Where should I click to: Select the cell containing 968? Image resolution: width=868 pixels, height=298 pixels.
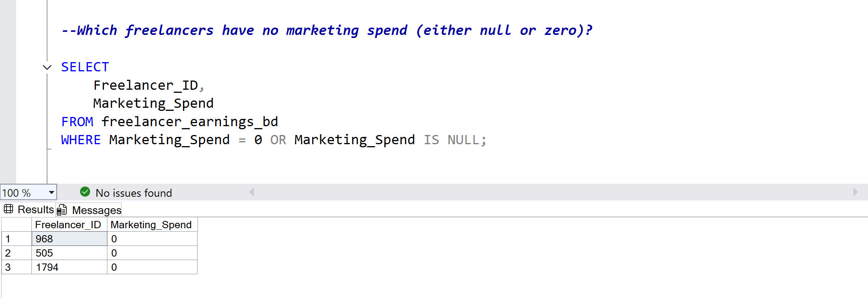[69, 239]
